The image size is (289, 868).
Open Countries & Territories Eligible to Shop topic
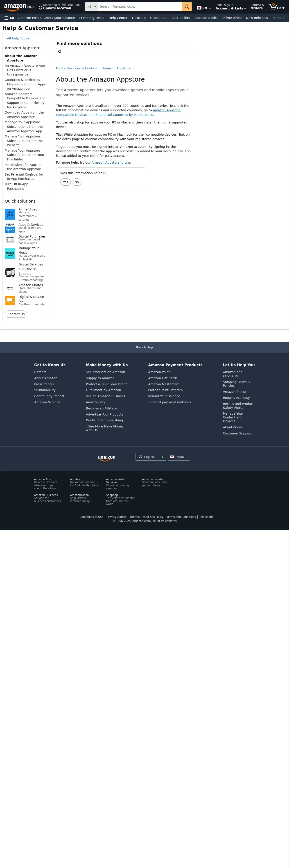coord(25,84)
